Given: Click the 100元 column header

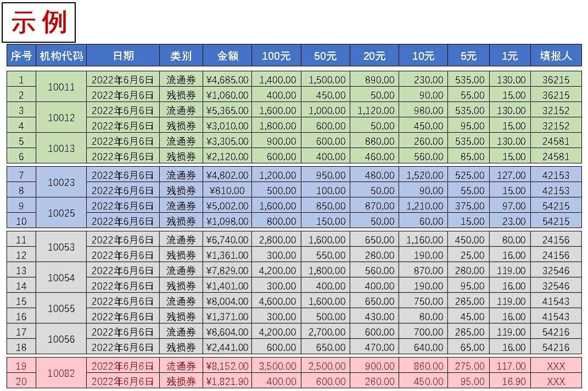Looking at the screenshot, I should 276,55.
